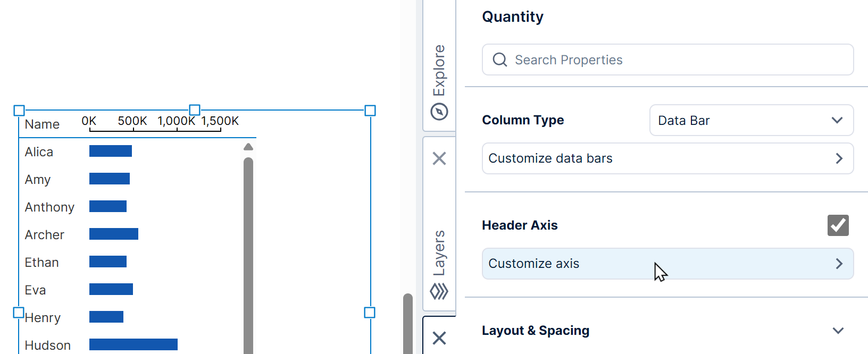Uncheck the Header Axis checkbox
The image size is (868, 354).
838,225
